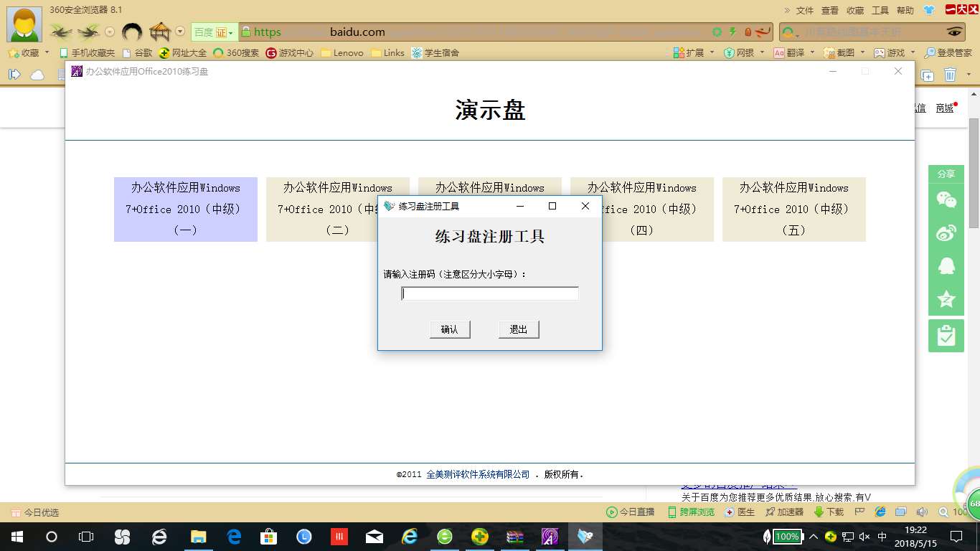Open Task View on the taskbar
Screen dimensions: 980x551
pyautogui.click(x=86, y=537)
